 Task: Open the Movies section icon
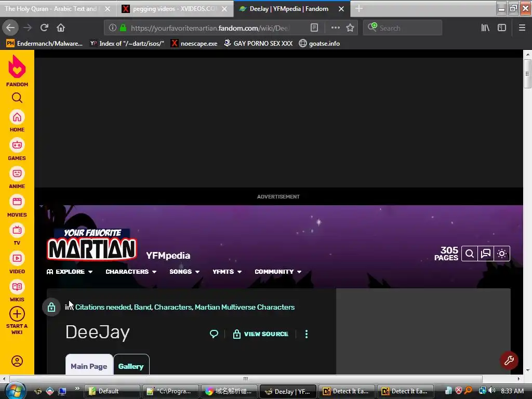(x=17, y=202)
